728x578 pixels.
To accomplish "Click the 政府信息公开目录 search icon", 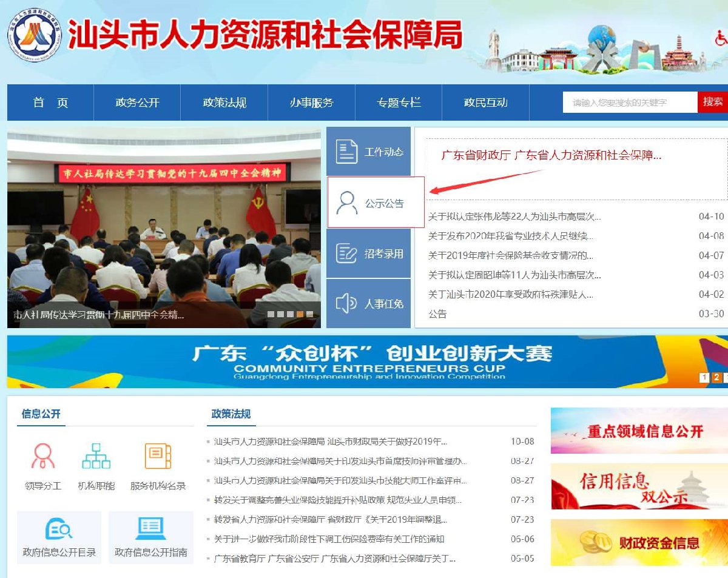I will coord(59,529).
